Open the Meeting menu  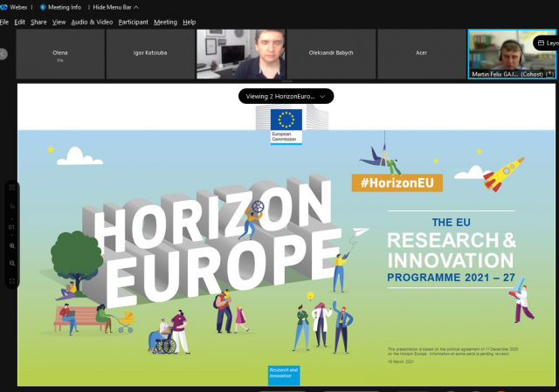click(165, 22)
